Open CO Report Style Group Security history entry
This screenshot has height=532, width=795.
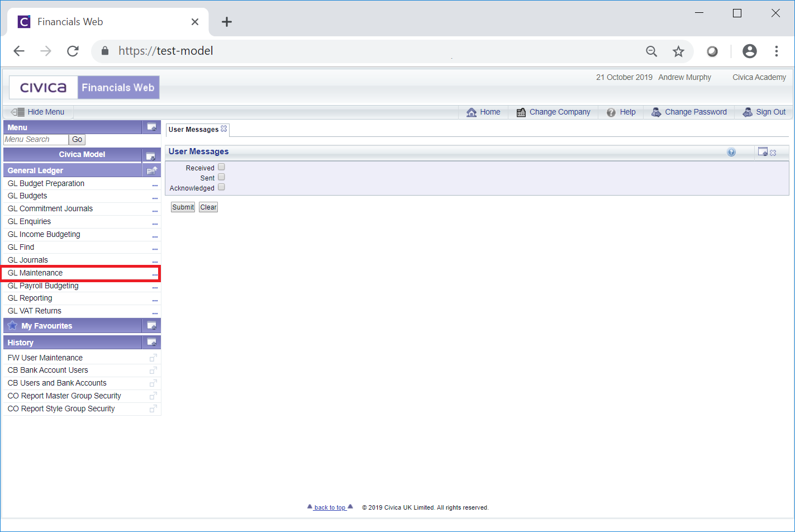(61, 408)
